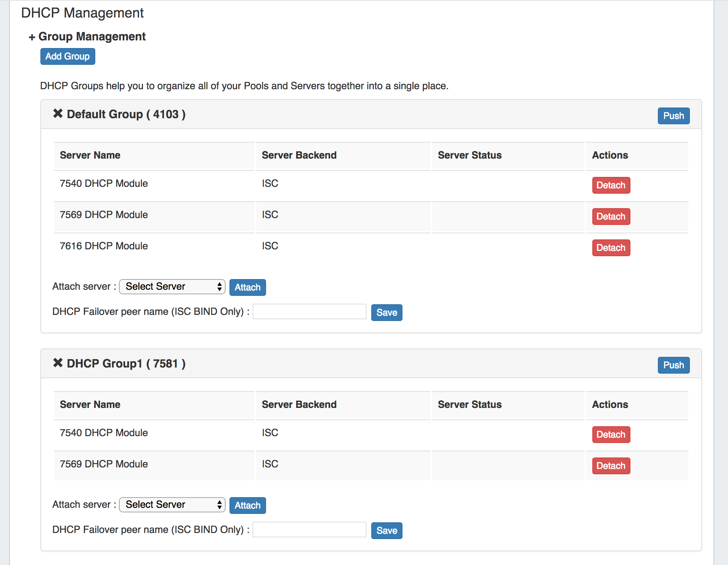Push the Default Group configuration
The image size is (728, 565).
(673, 116)
